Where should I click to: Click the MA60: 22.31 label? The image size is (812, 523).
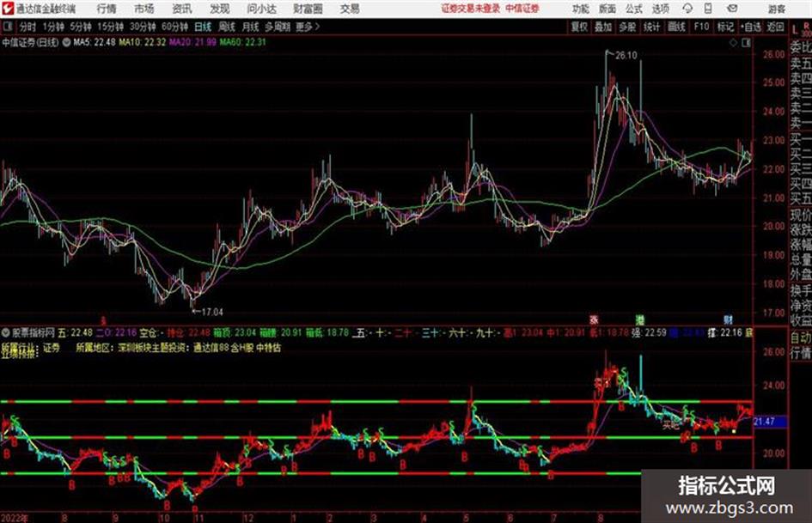pos(243,42)
